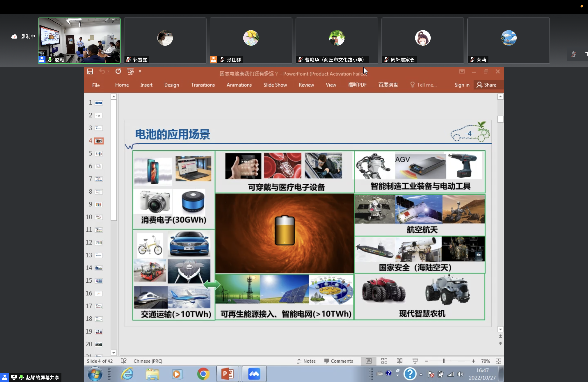Click zoom in plus button
Screen dimensions: 588x382
pyautogui.click(x=473, y=361)
